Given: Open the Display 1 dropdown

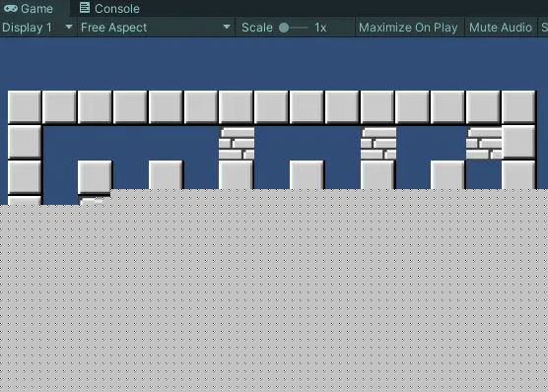Looking at the screenshot, I should coord(37,28).
